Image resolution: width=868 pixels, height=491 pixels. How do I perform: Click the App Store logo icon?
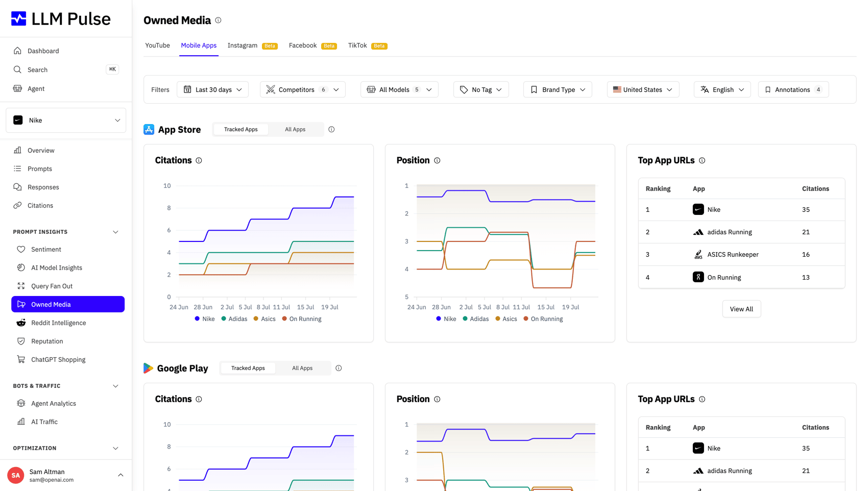point(149,130)
